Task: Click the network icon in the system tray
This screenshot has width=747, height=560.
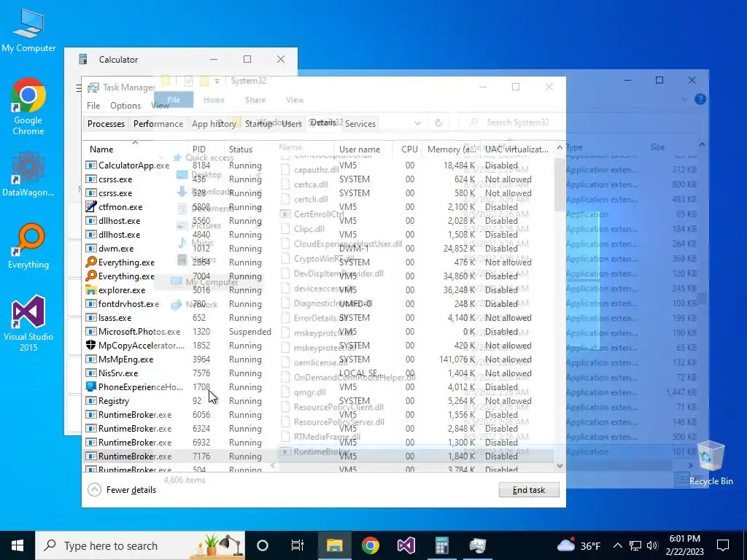Action: (x=635, y=545)
